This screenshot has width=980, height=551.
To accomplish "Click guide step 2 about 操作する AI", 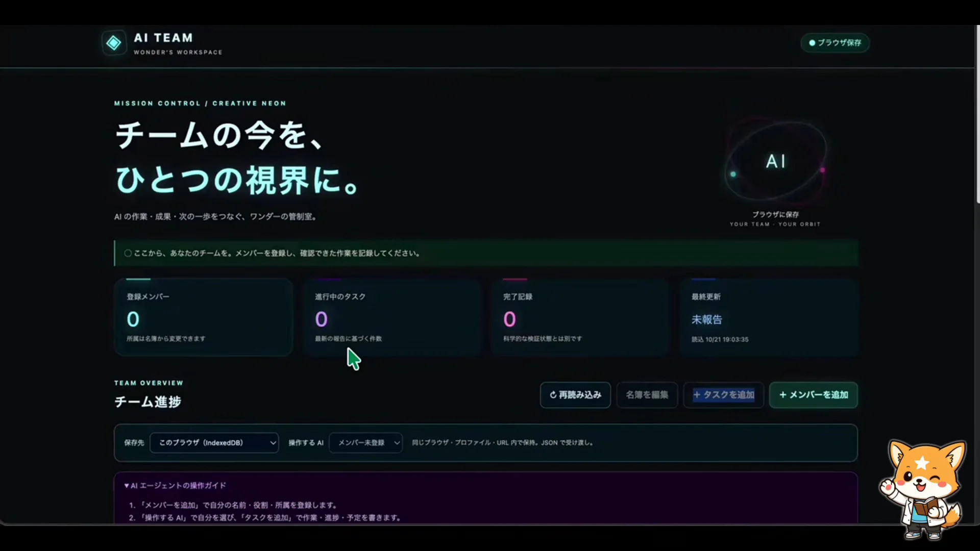I will [x=265, y=517].
